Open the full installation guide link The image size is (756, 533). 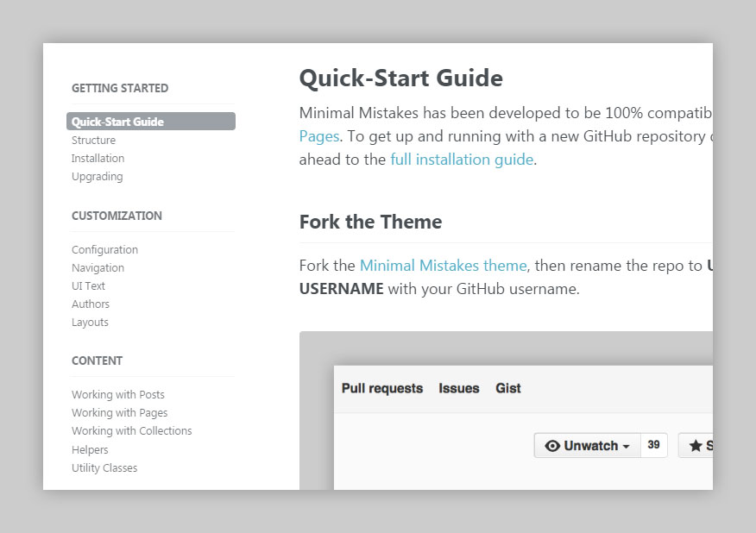461,159
